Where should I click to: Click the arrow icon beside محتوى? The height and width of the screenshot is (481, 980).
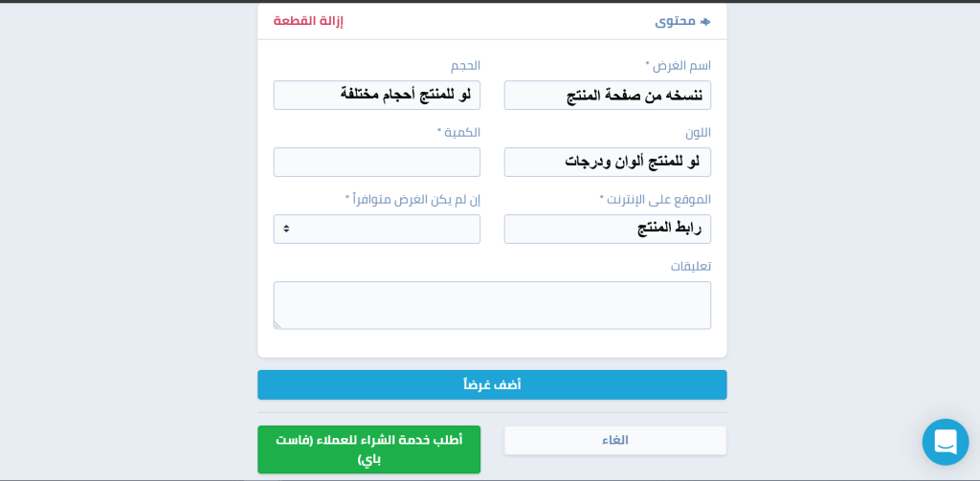pos(705,21)
